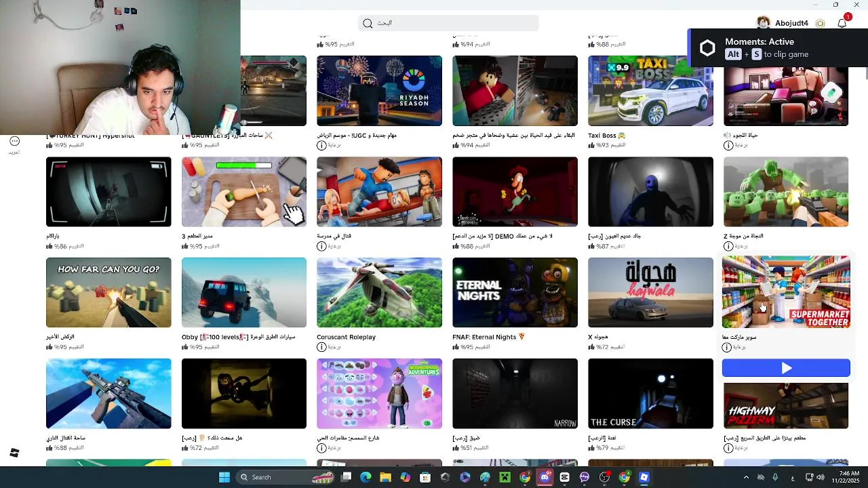The image size is (868, 488).
Task: Open File Explorer from the taskbar
Action: point(385,477)
